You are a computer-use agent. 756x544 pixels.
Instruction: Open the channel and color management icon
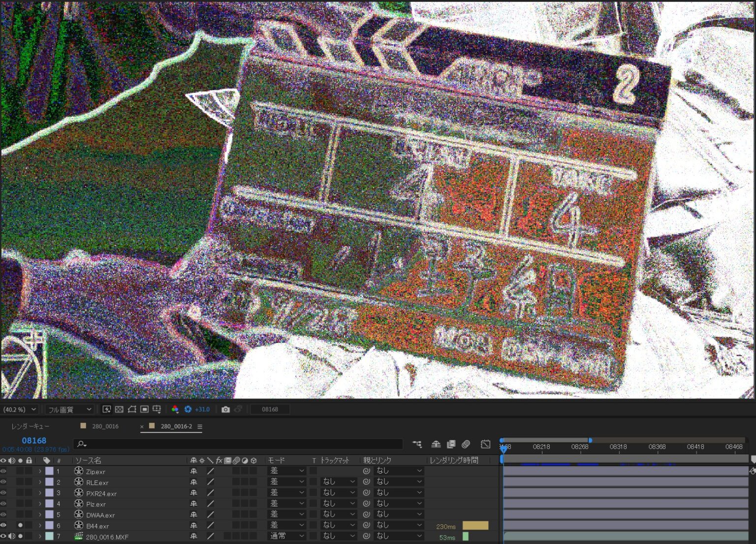tap(175, 409)
